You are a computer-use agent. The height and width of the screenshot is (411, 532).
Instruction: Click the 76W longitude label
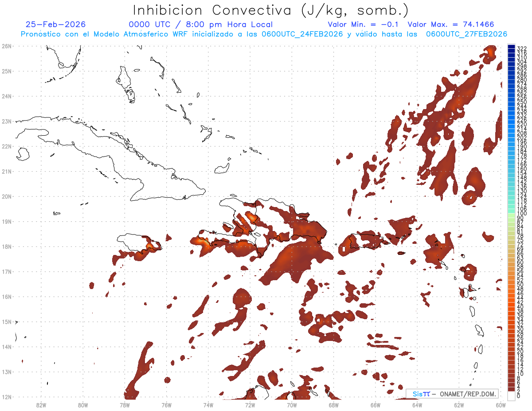click(x=167, y=405)
